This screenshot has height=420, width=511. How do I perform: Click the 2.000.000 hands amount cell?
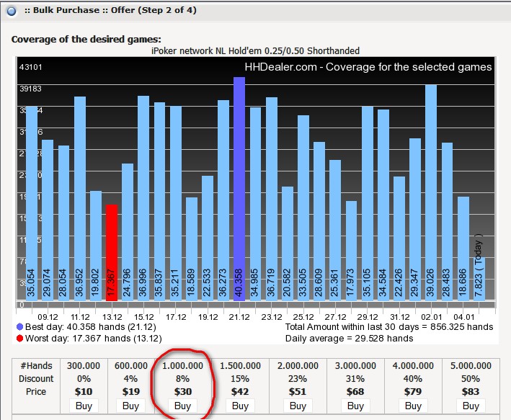(298, 365)
